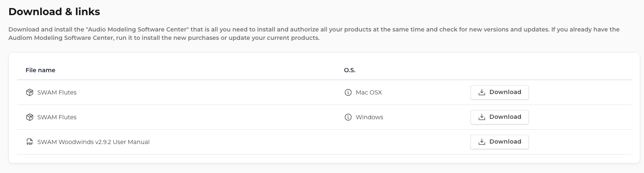Open the SWAM Woodwinds v2.9.2 User Manual entry
Image resolution: width=644 pixels, height=173 pixels.
tap(93, 142)
